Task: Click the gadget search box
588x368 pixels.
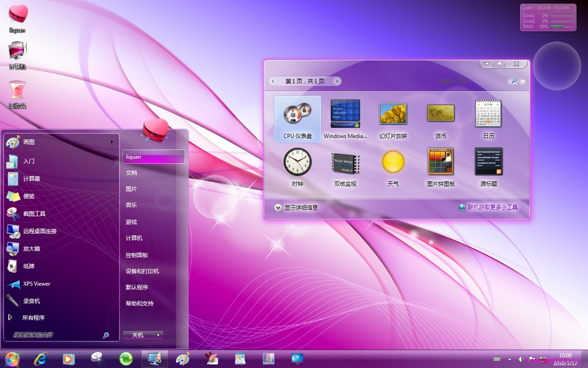Action: coord(471,81)
